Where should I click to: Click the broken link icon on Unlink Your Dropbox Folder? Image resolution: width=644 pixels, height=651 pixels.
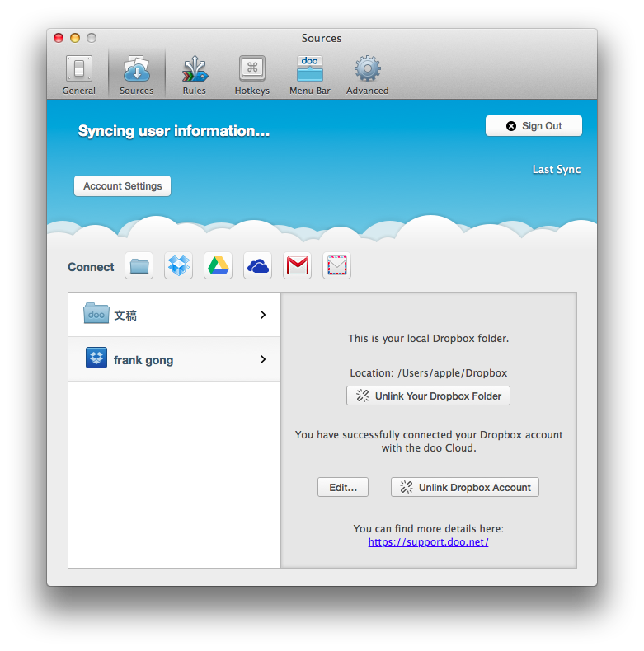[x=363, y=396]
